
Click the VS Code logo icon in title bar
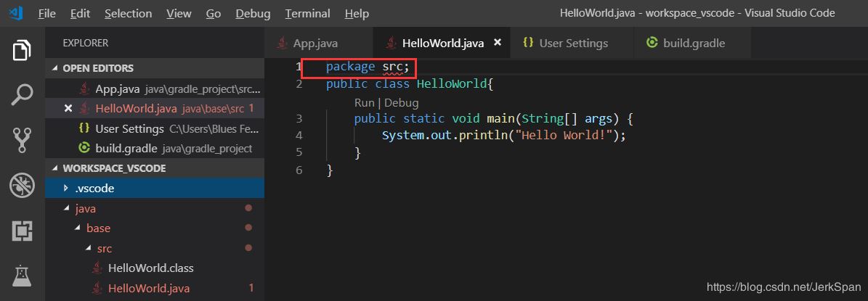pos(15,13)
